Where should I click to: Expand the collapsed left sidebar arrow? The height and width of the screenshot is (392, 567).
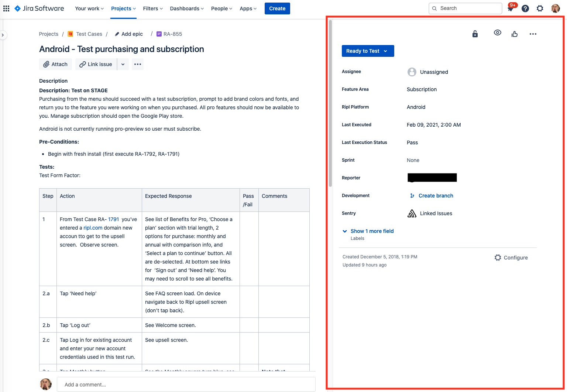click(x=3, y=35)
